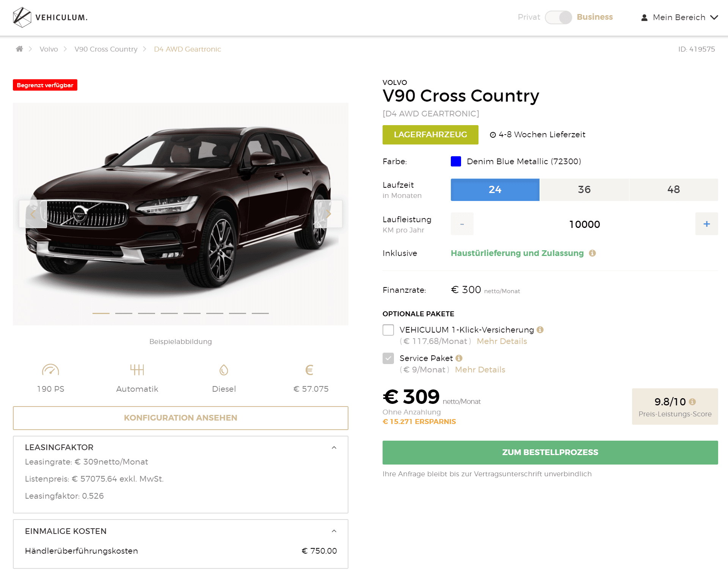Show previous car image arrow
The height and width of the screenshot is (584, 728).
tap(33, 214)
